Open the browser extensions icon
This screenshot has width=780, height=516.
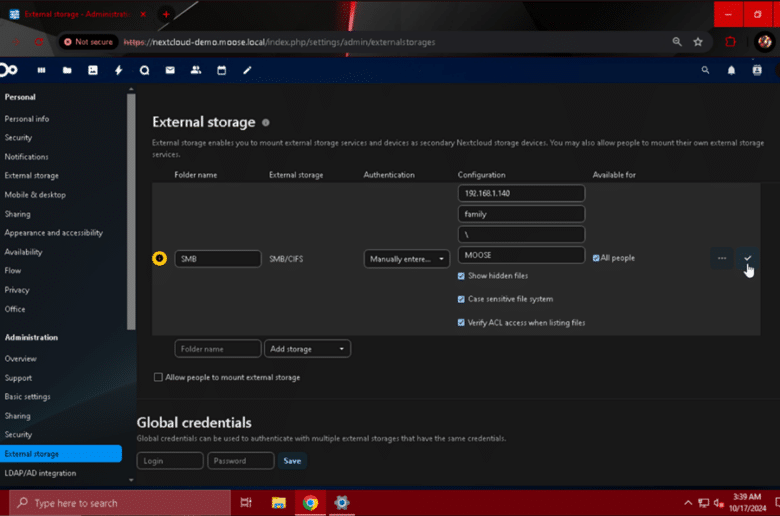pyautogui.click(x=730, y=42)
